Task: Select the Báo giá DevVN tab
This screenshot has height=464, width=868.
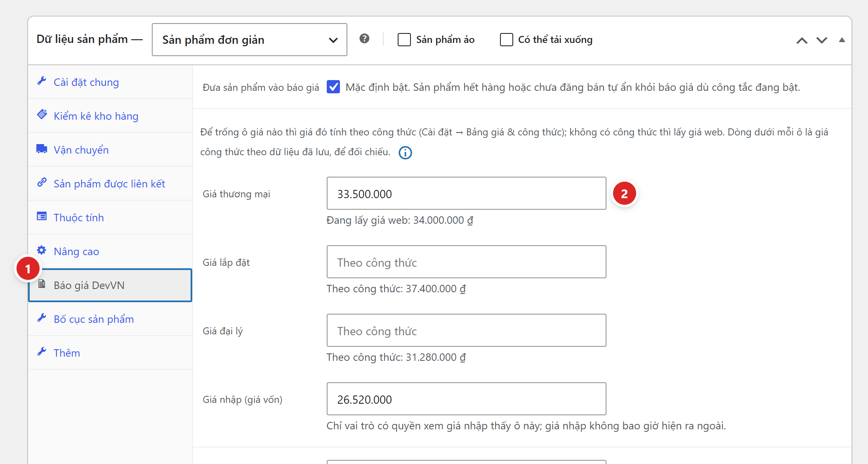Action: pyautogui.click(x=110, y=285)
